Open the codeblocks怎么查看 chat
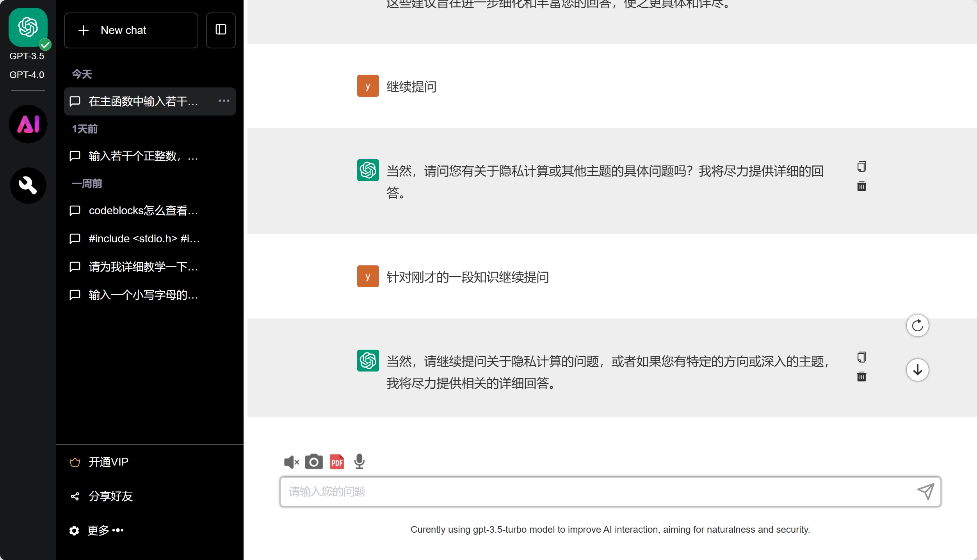977x560 pixels. tap(143, 211)
